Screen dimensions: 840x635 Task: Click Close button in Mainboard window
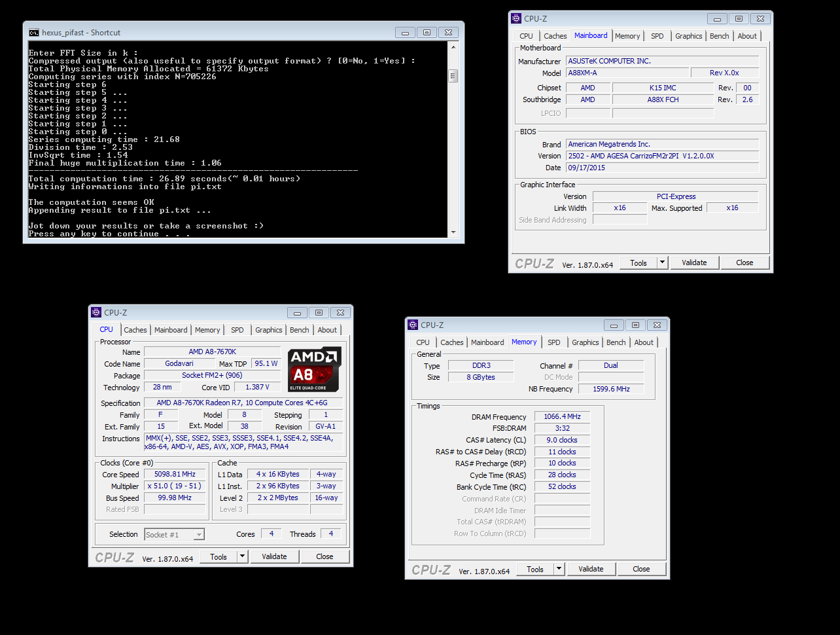pos(744,263)
